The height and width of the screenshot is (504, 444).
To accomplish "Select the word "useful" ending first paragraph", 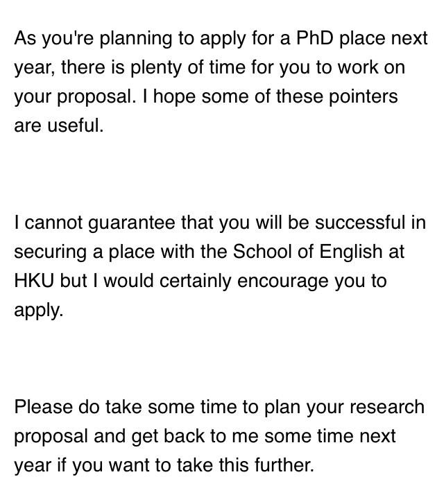I will (75, 126).
